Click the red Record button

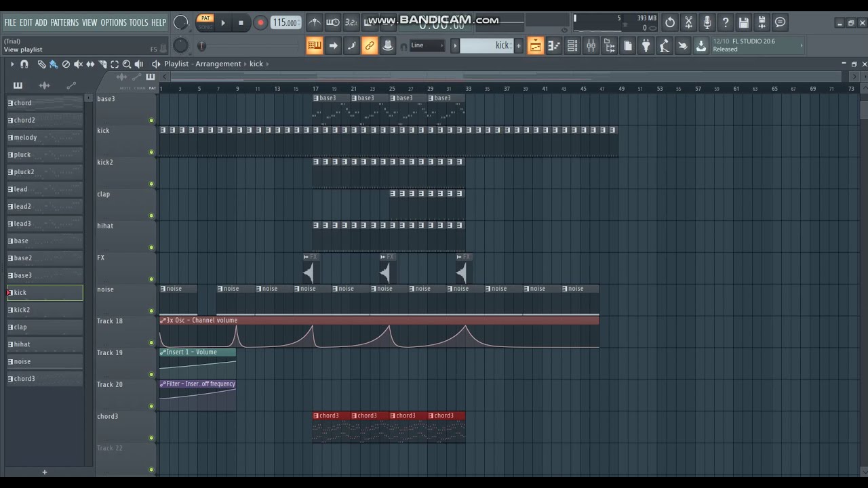click(260, 22)
